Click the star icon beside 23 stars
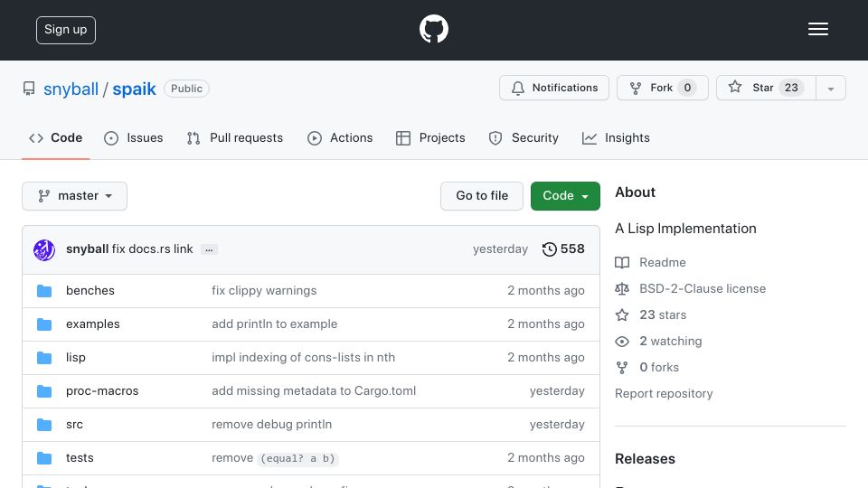The image size is (868, 488). click(x=622, y=314)
